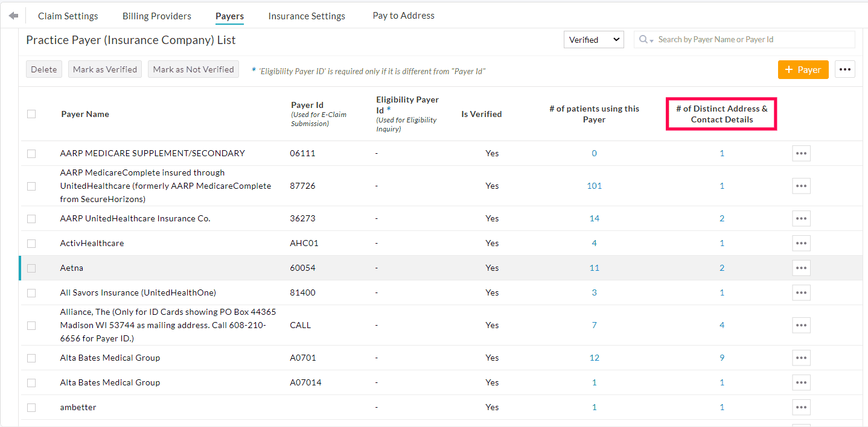The width and height of the screenshot is (868, 427).
Task: Click the Delete button
Action: [x=43, y=69]
